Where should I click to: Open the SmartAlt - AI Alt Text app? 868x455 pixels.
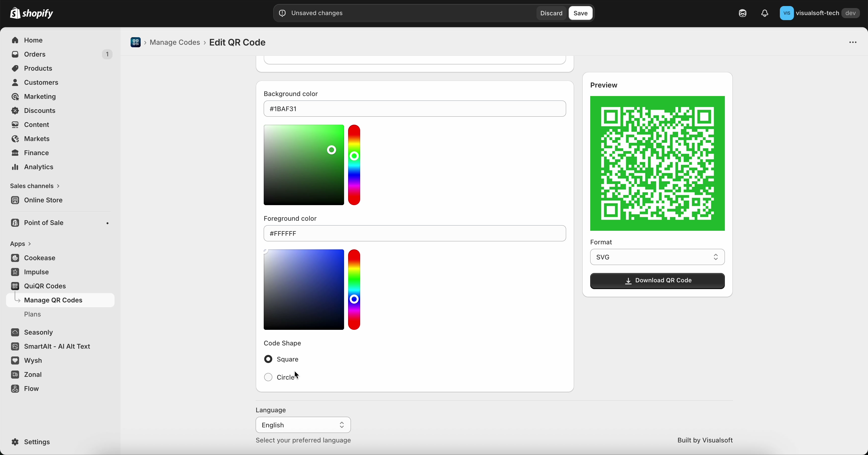coord(57,346)
